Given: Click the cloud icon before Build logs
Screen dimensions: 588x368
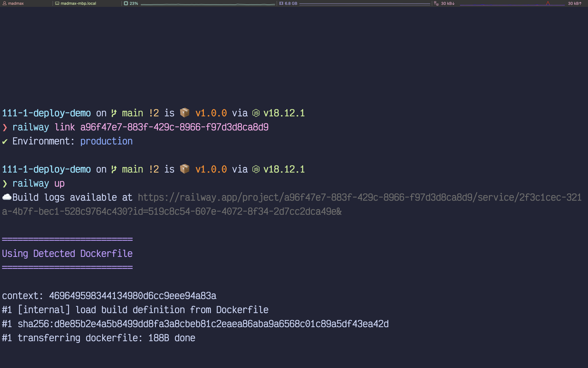Looking at the screenshot, I should pyautogui.click(x=7, y=197).
